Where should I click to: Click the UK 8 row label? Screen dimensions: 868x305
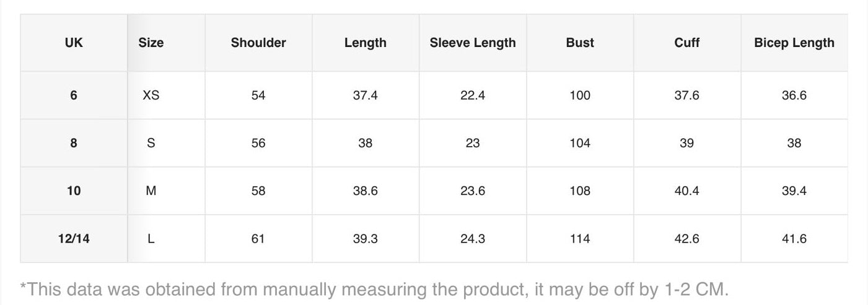(74, 143)
